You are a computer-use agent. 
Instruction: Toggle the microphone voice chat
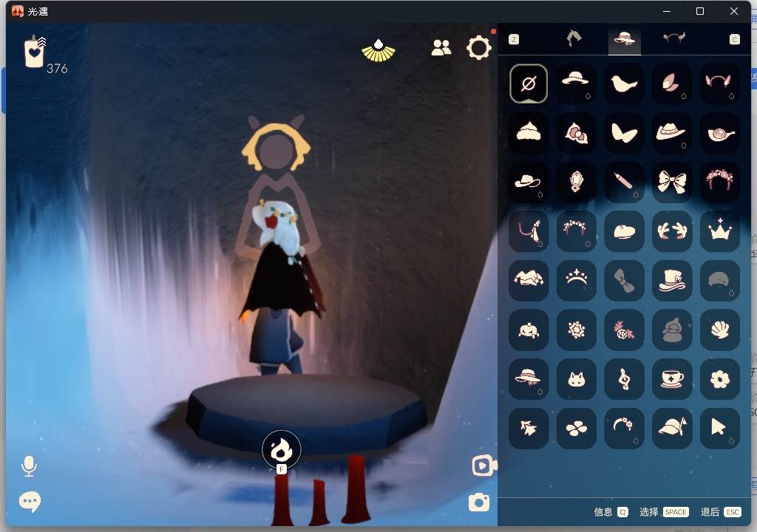(x=29, y=465)
